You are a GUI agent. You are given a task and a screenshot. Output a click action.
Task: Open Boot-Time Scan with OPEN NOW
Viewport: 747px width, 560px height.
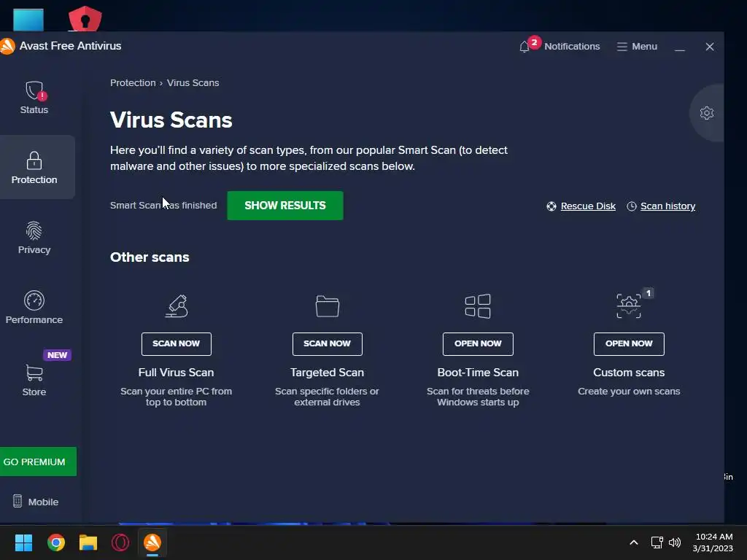[478, 344]
